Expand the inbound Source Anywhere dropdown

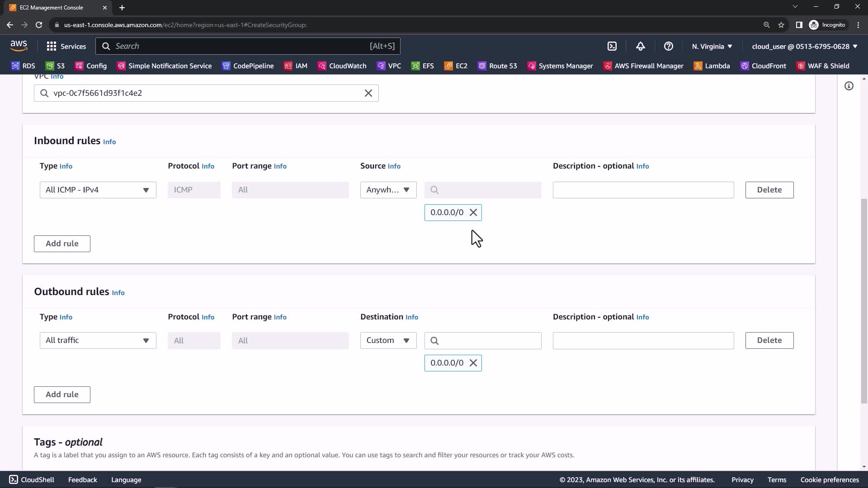(x=388, y=190)
